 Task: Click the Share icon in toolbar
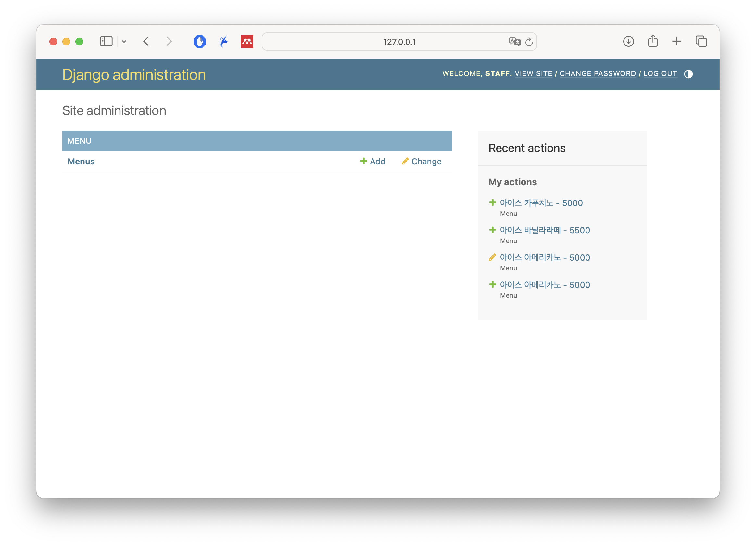coord(653,41)
